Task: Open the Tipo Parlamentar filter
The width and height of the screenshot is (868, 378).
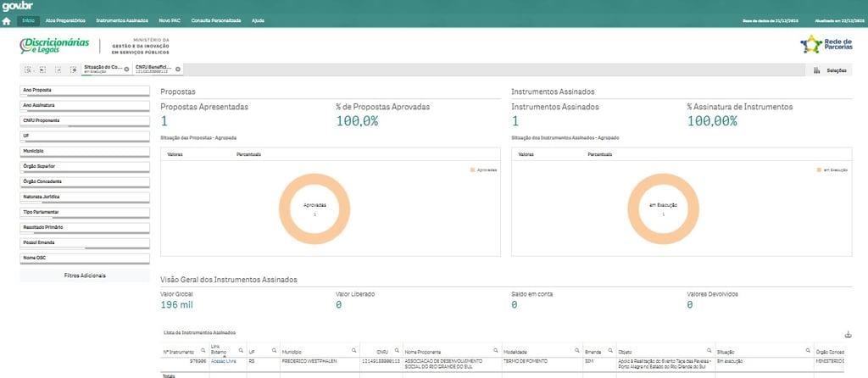Action: [x=85, y=213]
